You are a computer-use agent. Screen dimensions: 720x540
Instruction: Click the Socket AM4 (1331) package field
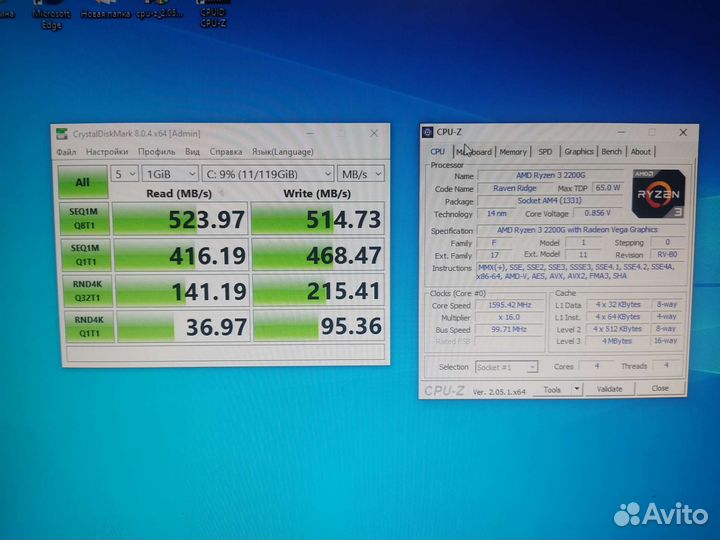pyautogui.click(x=549, y=201)
